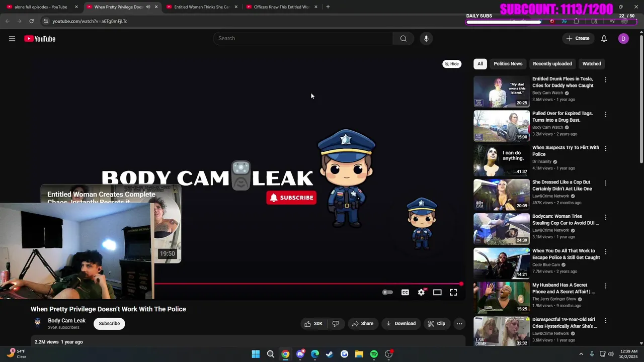Open the 'When Suspects Try To Flirt' thumbnail

[x=501, y=160]
